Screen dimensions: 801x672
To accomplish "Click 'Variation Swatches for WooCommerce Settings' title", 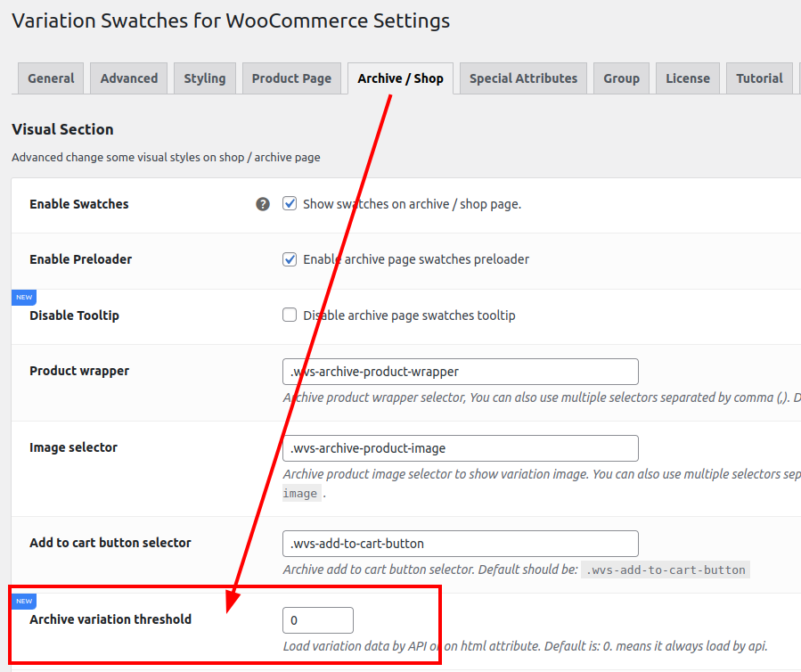I will pos(231,21).
